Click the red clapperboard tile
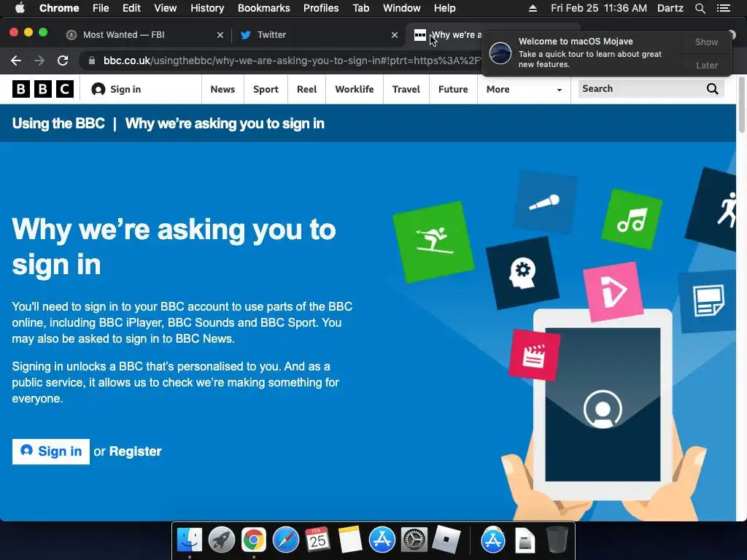 (535, 355)
